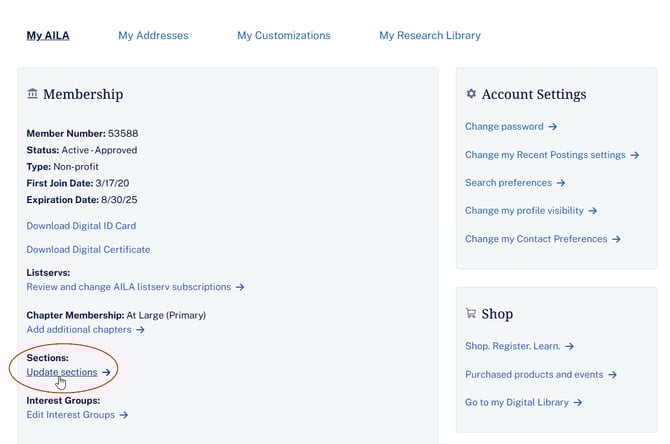
Task: Open My Customizations tab
Action: pos(283,35)
